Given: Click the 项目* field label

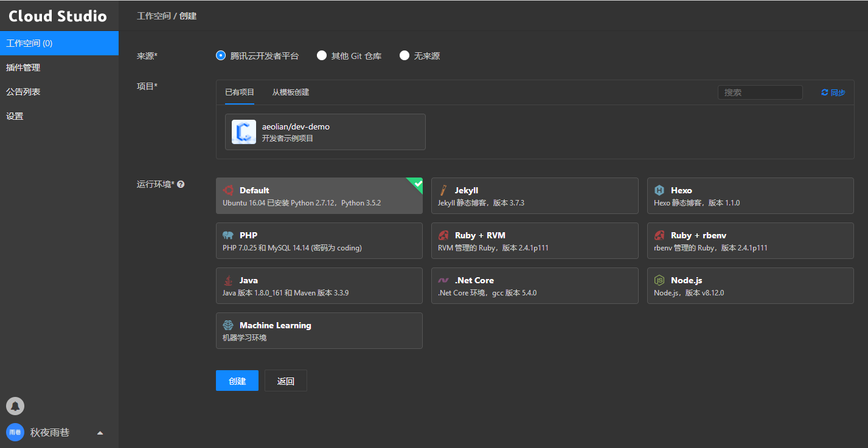Looking at the screenshot, I should (147, 86).
